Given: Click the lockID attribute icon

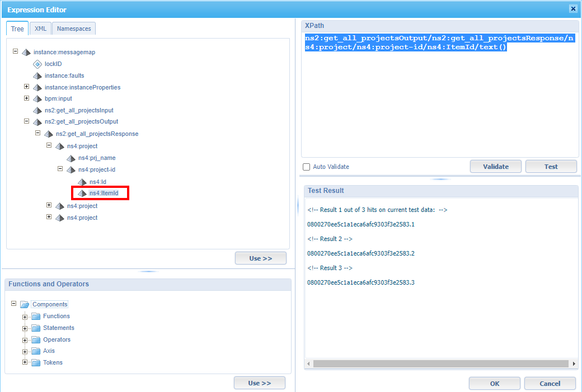Looking at the screenshot, I should [37, 63].
